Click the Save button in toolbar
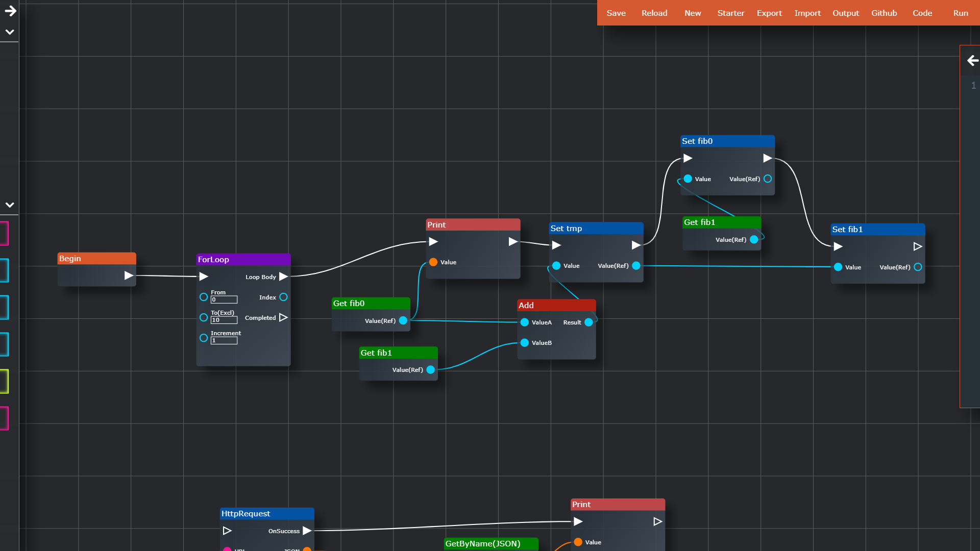This screenshot has width=980, height=551. 615,13
